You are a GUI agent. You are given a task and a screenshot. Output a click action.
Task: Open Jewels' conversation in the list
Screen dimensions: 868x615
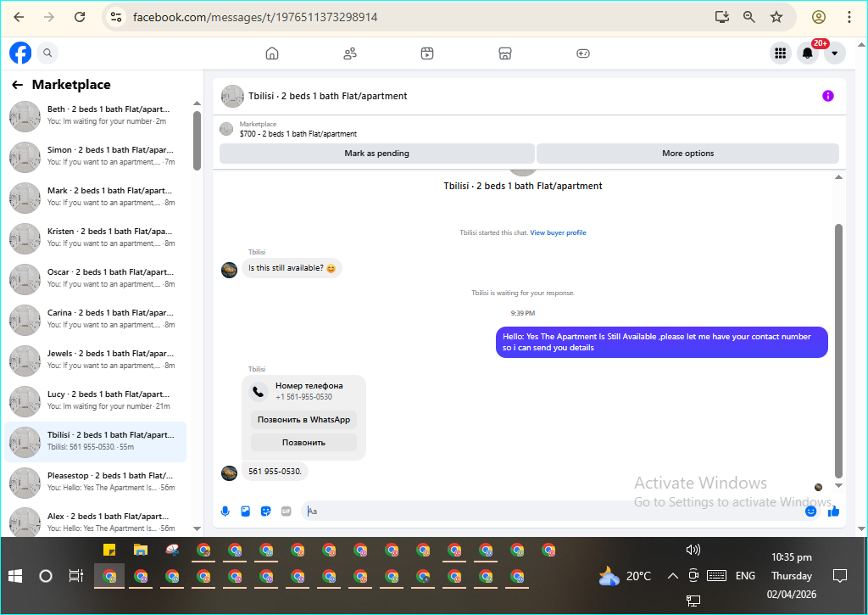[95, 361]
